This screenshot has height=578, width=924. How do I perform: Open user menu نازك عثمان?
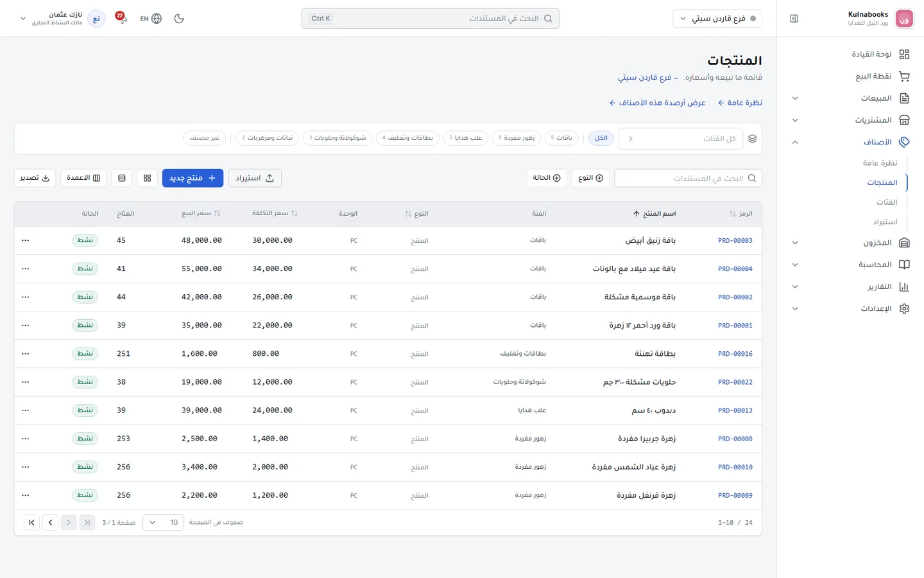(x=62, y=19)
